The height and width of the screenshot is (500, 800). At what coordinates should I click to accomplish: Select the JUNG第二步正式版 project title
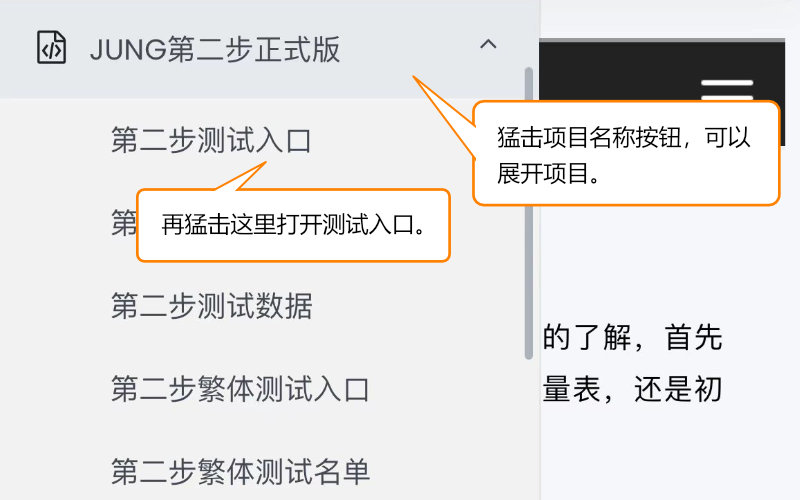215,49
